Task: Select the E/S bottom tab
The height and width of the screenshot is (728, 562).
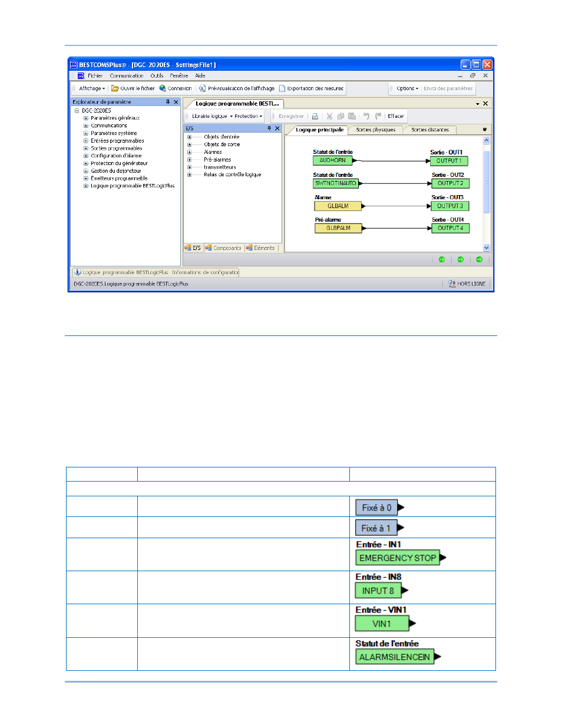Action: click(193, 248)
